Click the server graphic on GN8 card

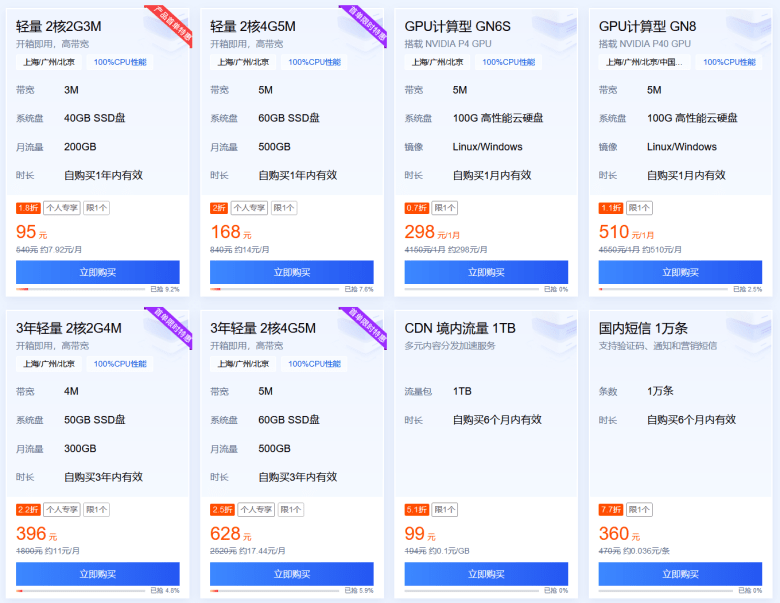coord(748,31)
